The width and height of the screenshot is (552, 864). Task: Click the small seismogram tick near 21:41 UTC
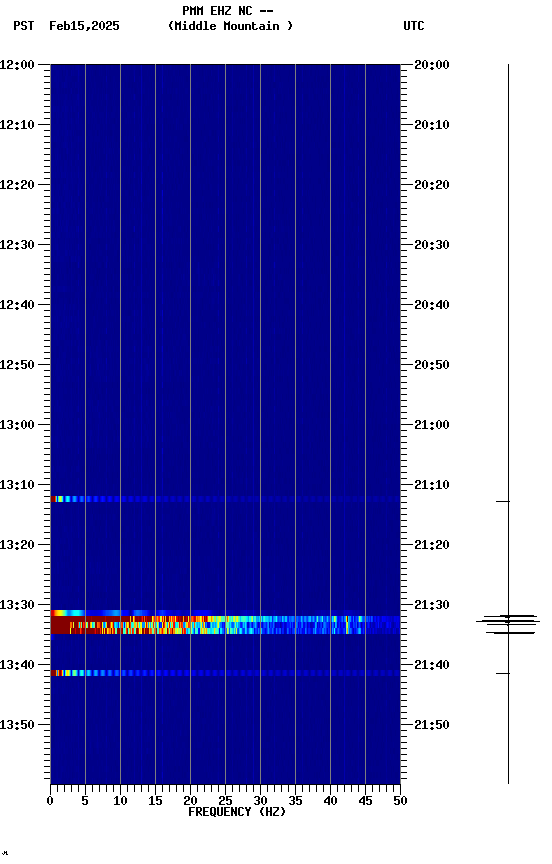[503, 673]
